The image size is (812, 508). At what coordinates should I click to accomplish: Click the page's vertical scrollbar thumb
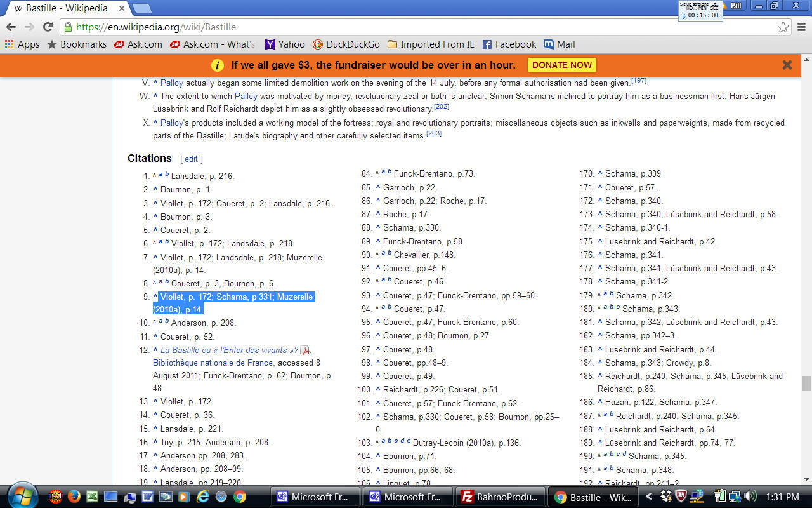pyautogui.click(x=806, y=384)
